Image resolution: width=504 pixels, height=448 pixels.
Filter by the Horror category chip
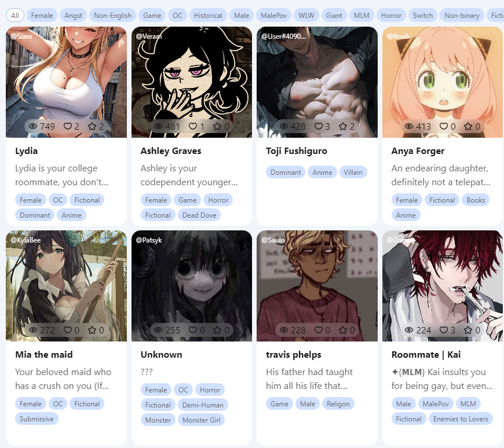coord(391,16)
